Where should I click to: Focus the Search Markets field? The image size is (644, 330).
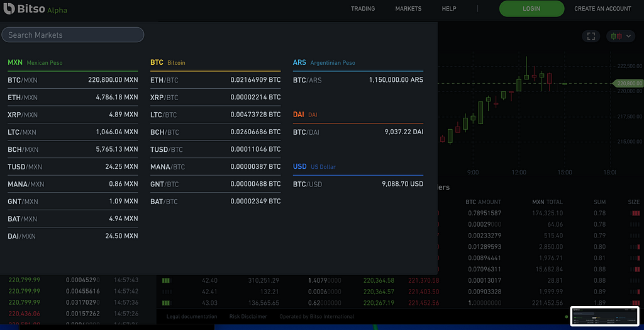(73, 35)
